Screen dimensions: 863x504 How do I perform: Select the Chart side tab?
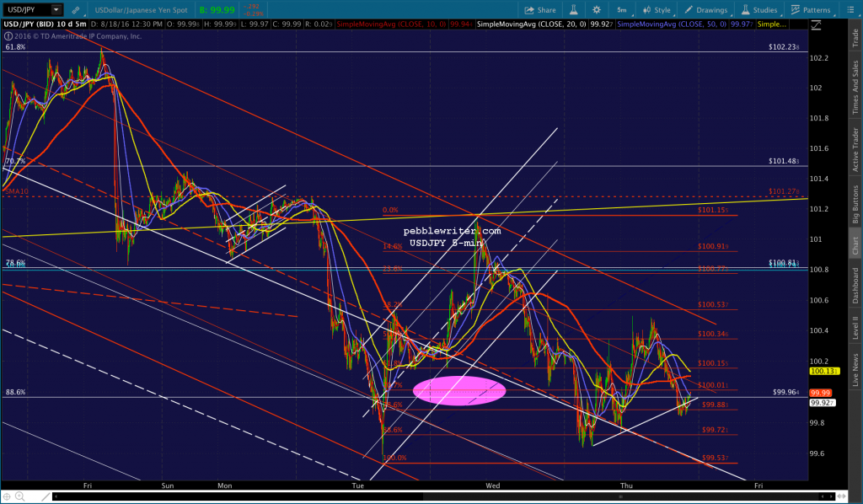click(855, 246)
